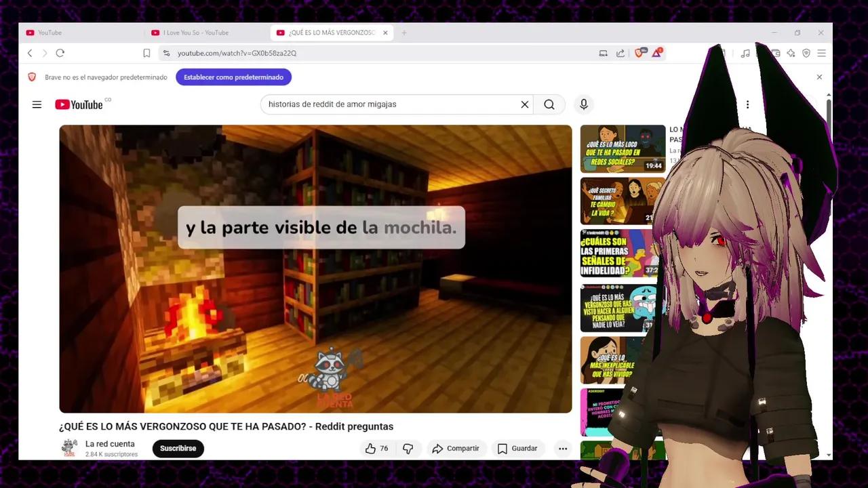Switch to the first YouTube tab
The image size is (868, 488).
(x=80, y=33)
